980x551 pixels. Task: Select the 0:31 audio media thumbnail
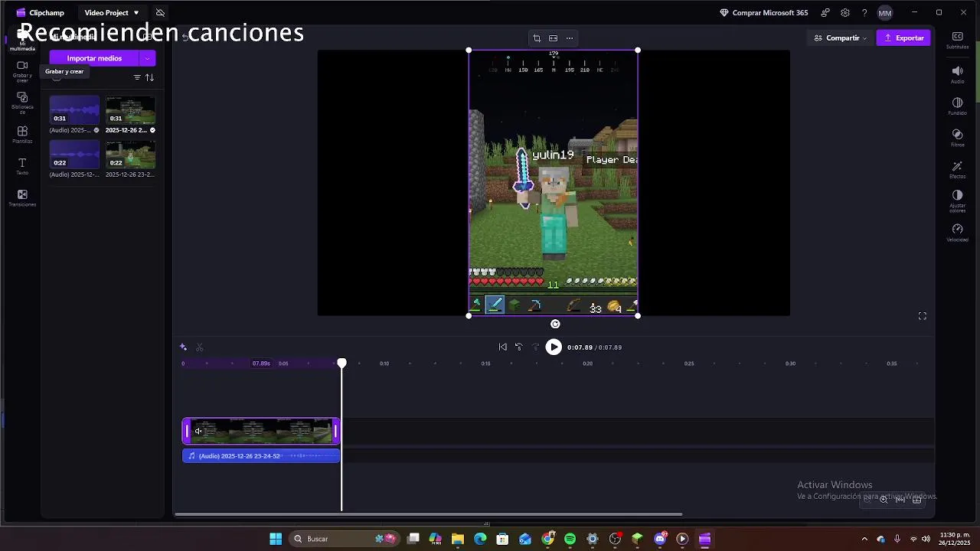74,110
